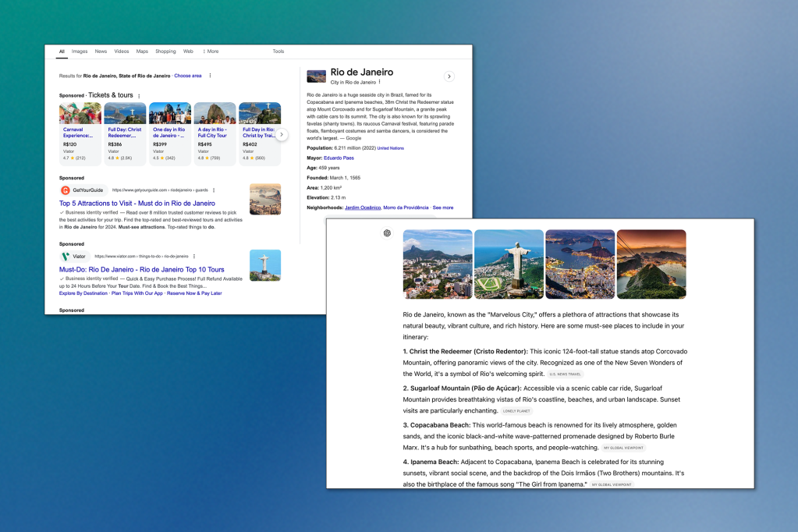Click the next arrow on the tours carousel
Image resolution: width=798 pixels, height=532 pixels.
click(x=282, y=134)
